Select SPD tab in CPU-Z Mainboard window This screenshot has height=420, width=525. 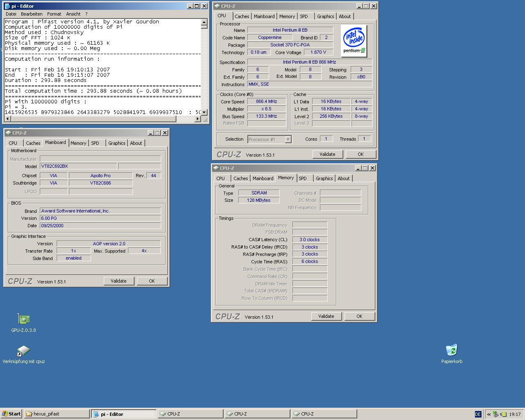[x=95, y=143]
